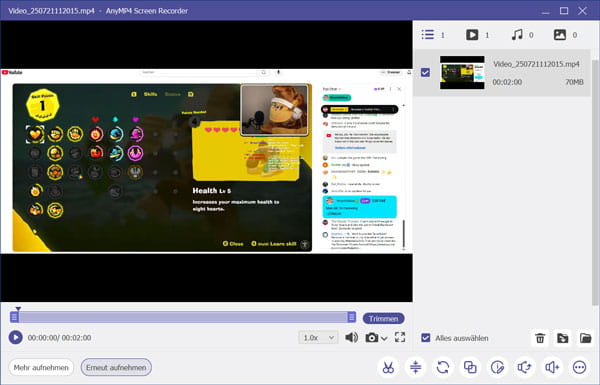Switch to the image screenshots tab
Screen dimensions: 600x385
point(560,35)
